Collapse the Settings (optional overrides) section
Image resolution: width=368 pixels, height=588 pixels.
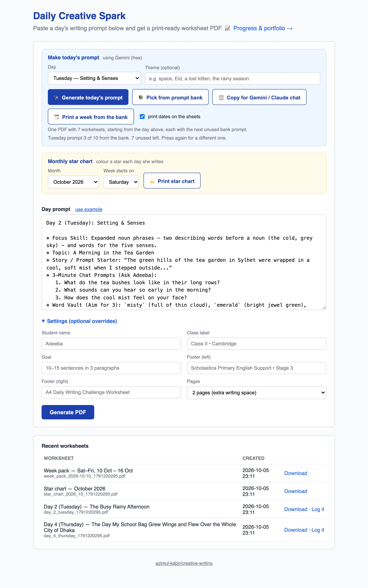pyautogui.click(x=79, y=321)
